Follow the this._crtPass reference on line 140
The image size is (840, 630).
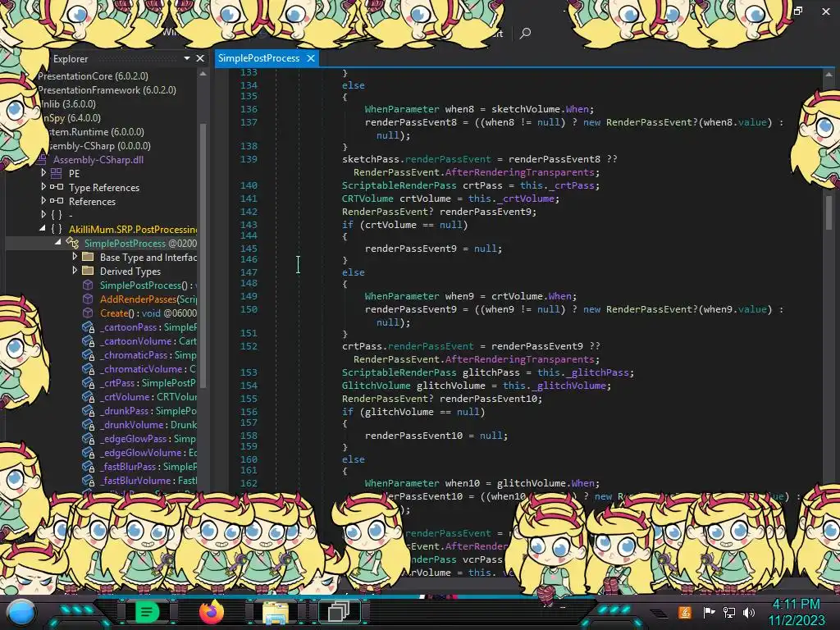pyautogui.click(x=559, y=185)
